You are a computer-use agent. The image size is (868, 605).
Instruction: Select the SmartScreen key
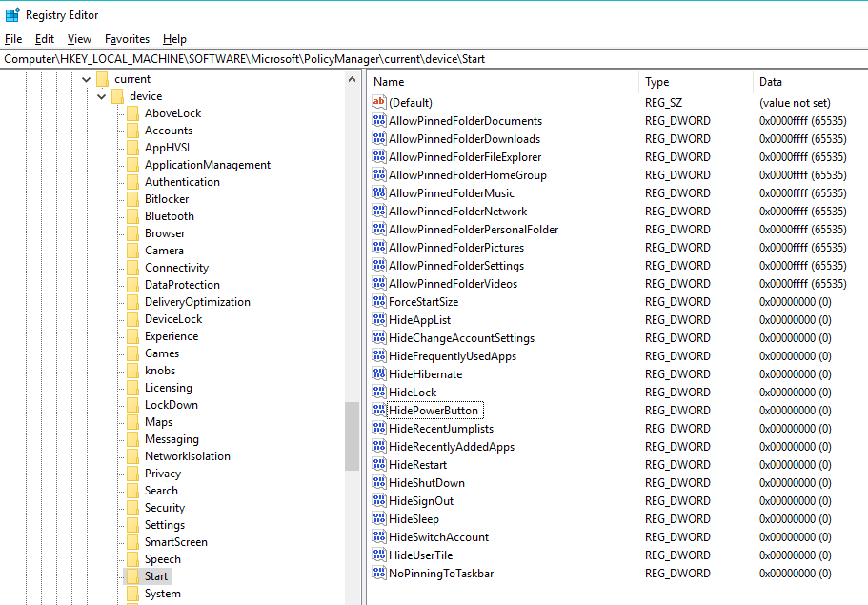(176, 542)
